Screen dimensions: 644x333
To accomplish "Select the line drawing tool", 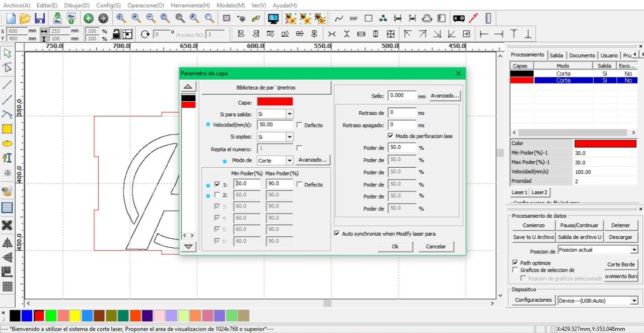I will 7,84.
